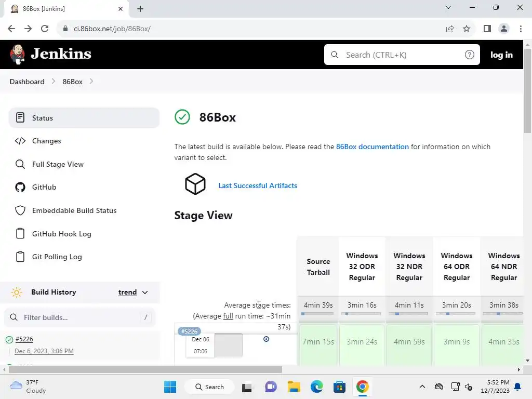Close the 86Box [Jenkins] tab

pos(121,9)
